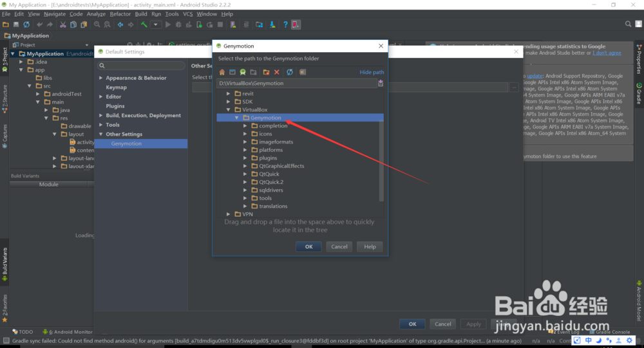The height and width of the screenshot is (348, 644).
Task: Click Run play icon in toolbar
Action: 168,24
